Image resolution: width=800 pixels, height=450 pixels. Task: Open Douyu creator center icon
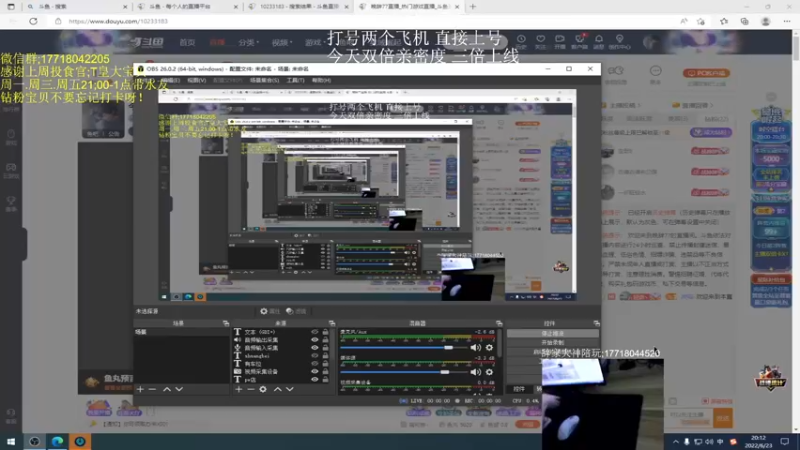pyautogui.click(x=619, y=41)
